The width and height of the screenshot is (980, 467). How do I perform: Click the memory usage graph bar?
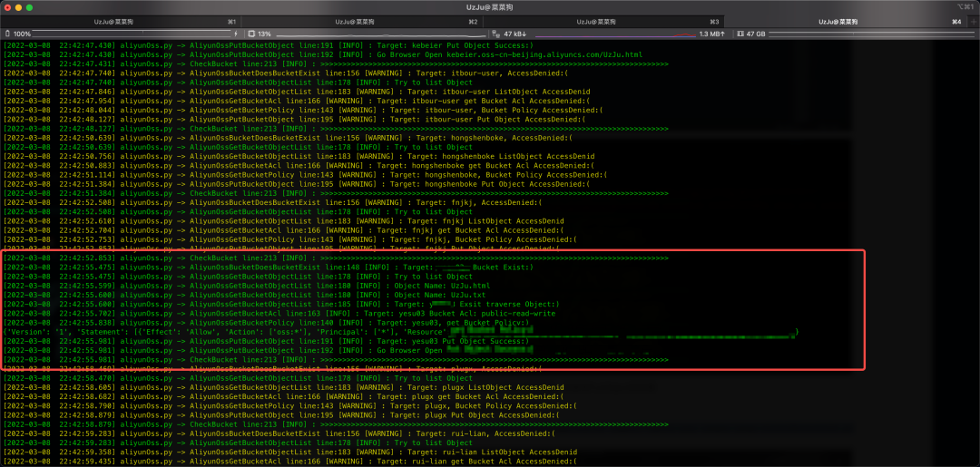click(x=872, y=34)
